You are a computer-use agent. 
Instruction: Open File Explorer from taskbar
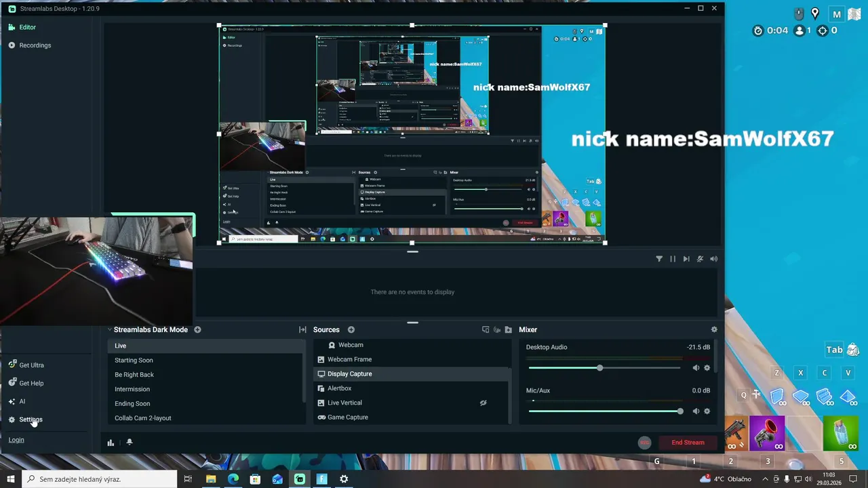point(211,479)
